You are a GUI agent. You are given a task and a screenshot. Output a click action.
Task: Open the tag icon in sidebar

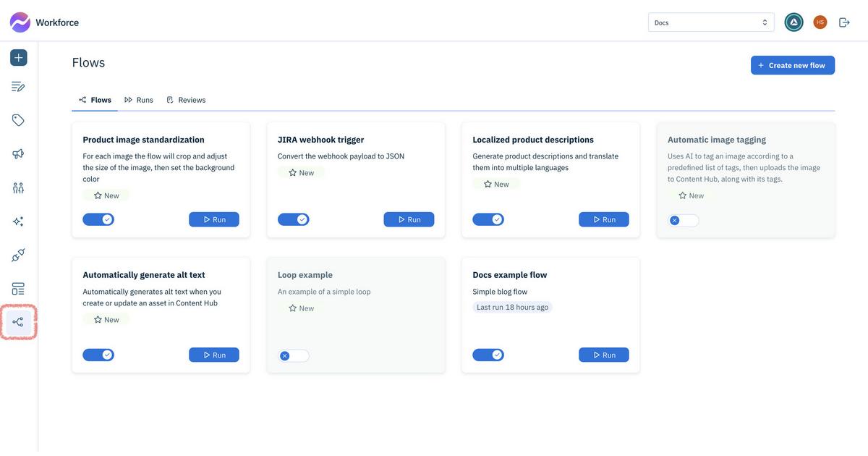(x=19, y=120)
